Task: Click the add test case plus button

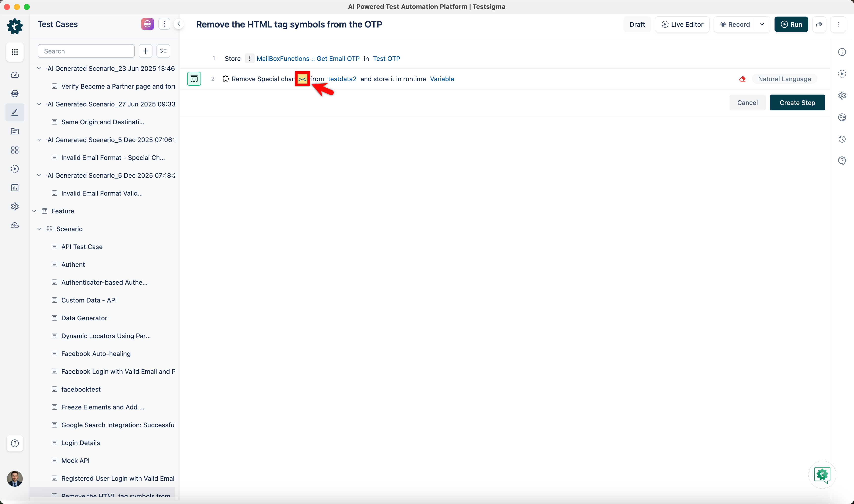Action: pos(145,51)
